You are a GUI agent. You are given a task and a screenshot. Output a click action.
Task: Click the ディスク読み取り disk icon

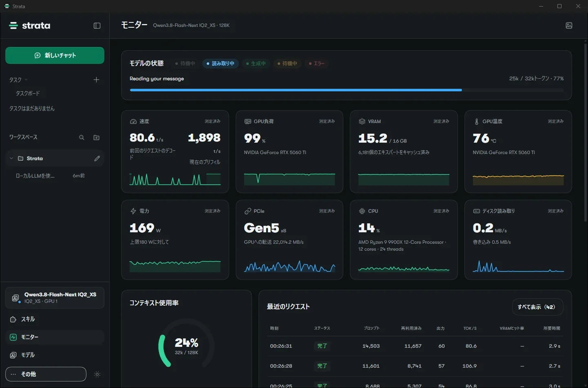tap(476, 211)
